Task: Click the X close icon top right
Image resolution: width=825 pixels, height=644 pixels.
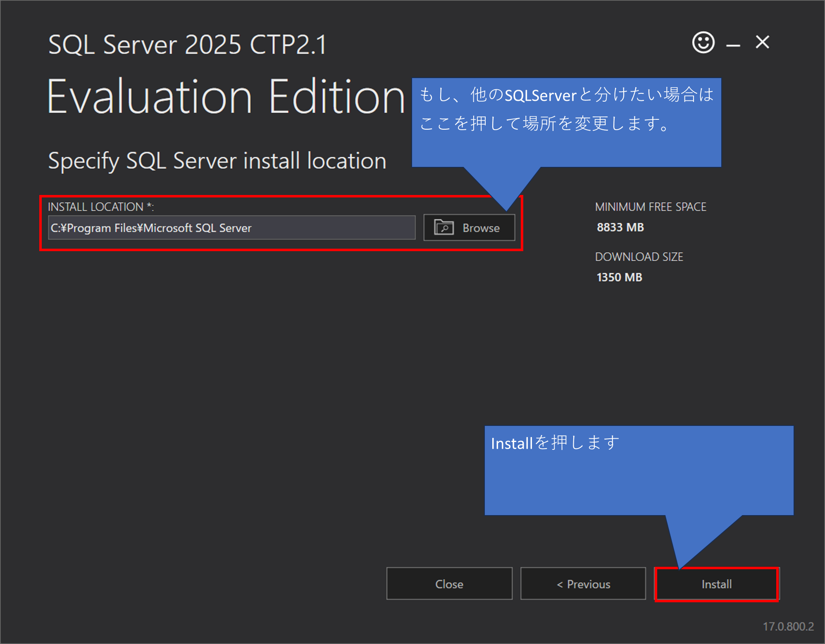Action: [763, 42]
